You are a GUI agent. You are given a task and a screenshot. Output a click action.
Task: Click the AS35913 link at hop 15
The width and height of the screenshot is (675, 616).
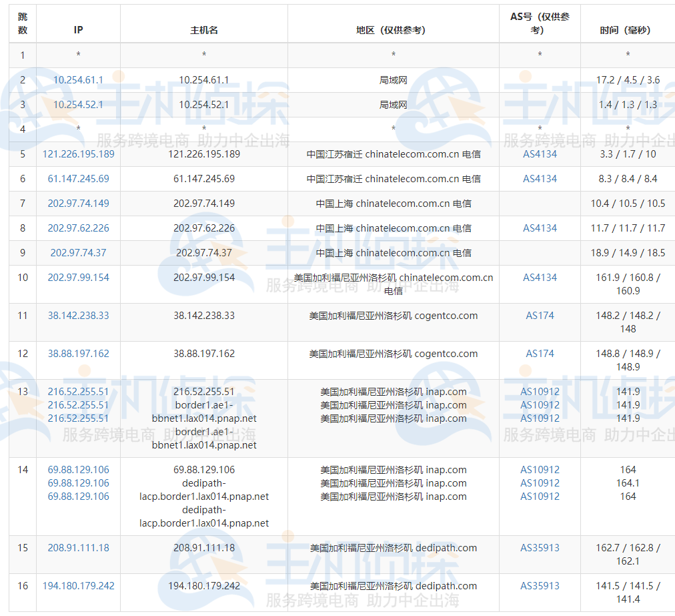(x=540, y=547)
